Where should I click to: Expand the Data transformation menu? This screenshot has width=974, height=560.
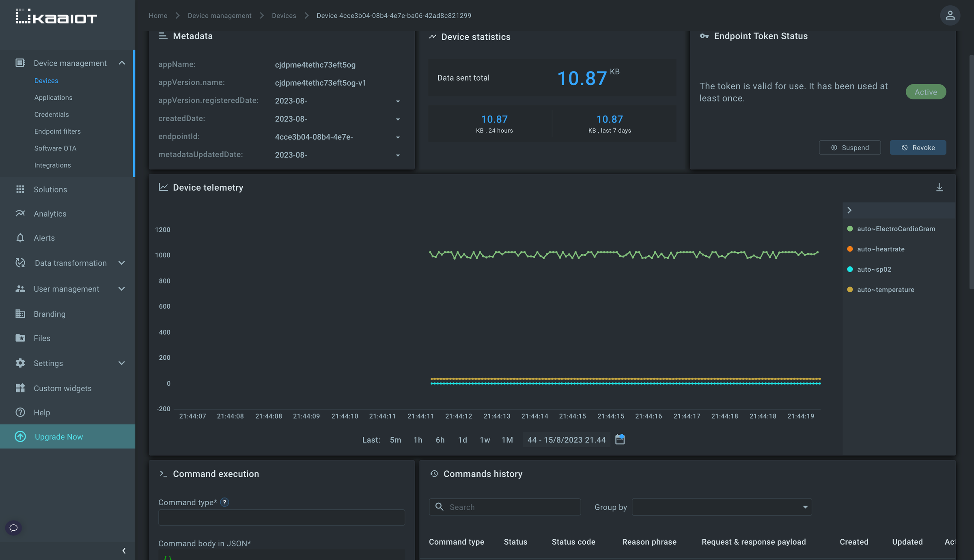click(122, 263)
